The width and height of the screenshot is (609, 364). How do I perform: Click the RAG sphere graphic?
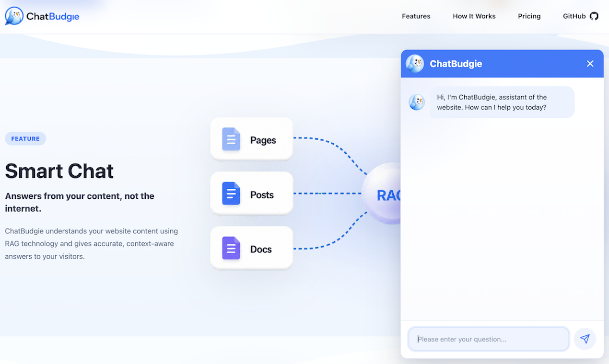click(x=382, y=194)
